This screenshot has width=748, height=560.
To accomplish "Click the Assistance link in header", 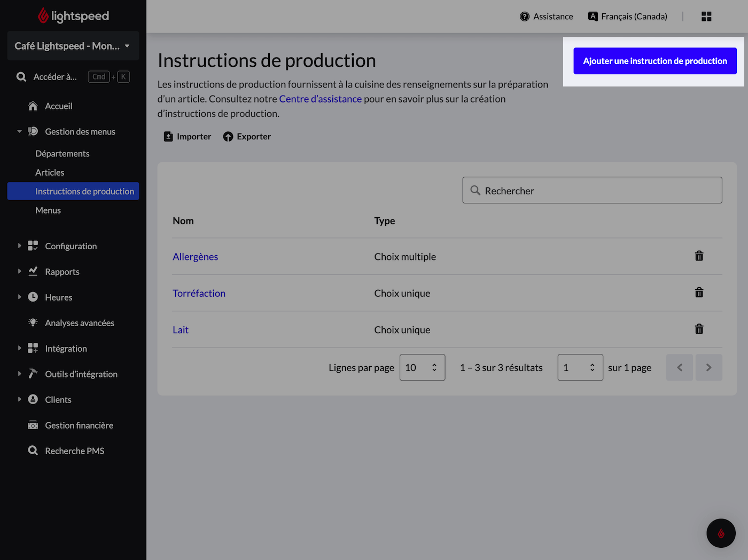I will [547, 17].
